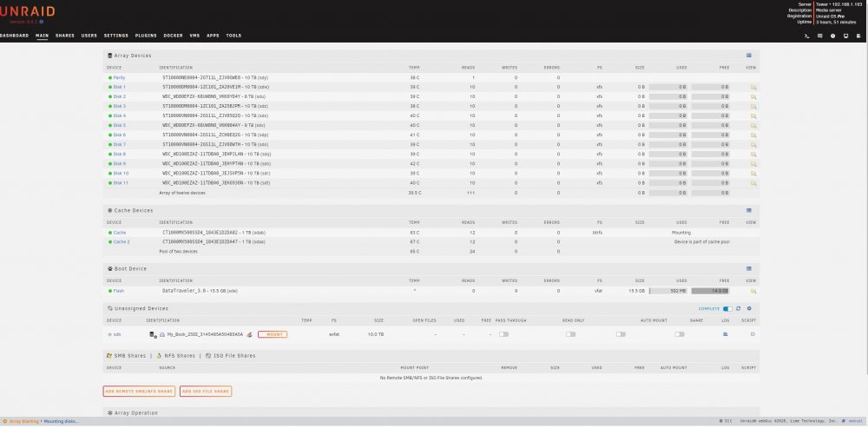Open the VMs tab
Viewport: 868px width, 428px height.
coord(194,36)
